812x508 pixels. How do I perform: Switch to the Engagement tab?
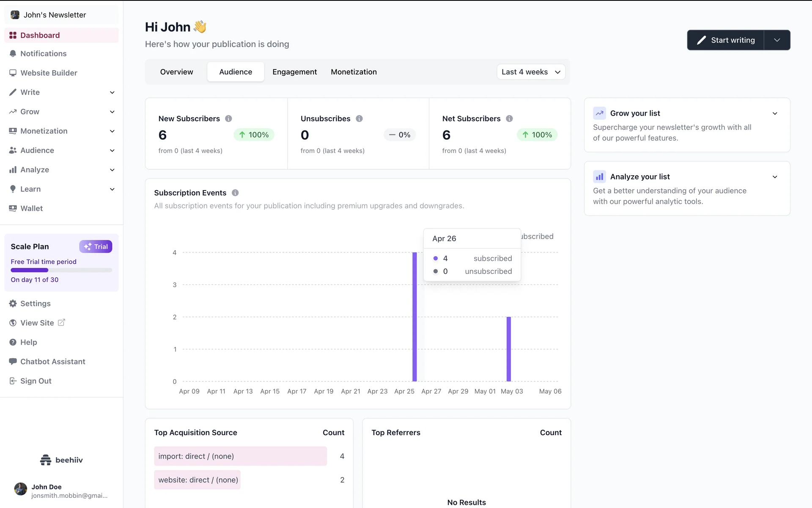click(294, 72)
